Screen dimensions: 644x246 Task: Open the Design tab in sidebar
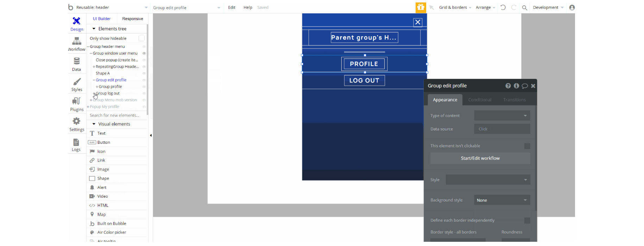(77, 24)
